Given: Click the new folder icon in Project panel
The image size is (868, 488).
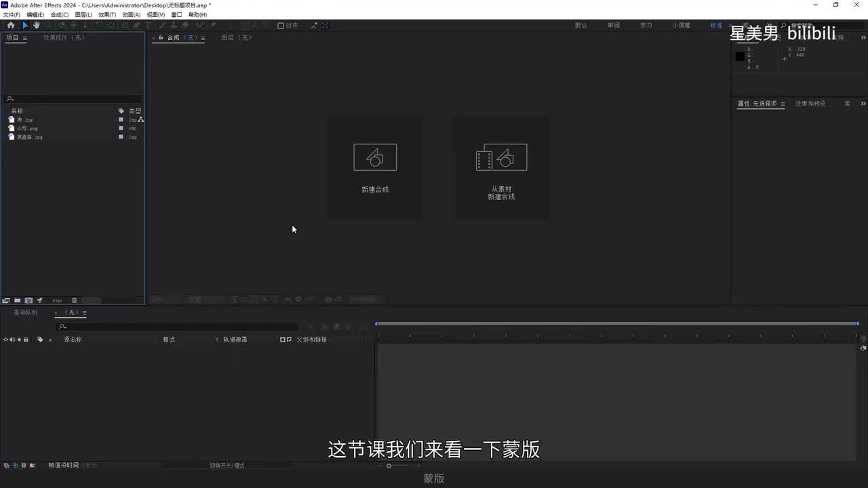Looking at the screenshot, I should click(17, 300).
